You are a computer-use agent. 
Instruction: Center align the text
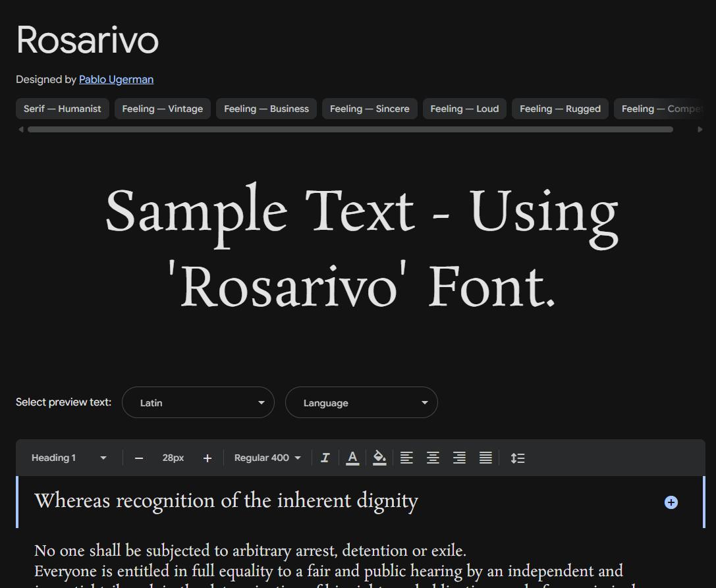tap(433, 458)
